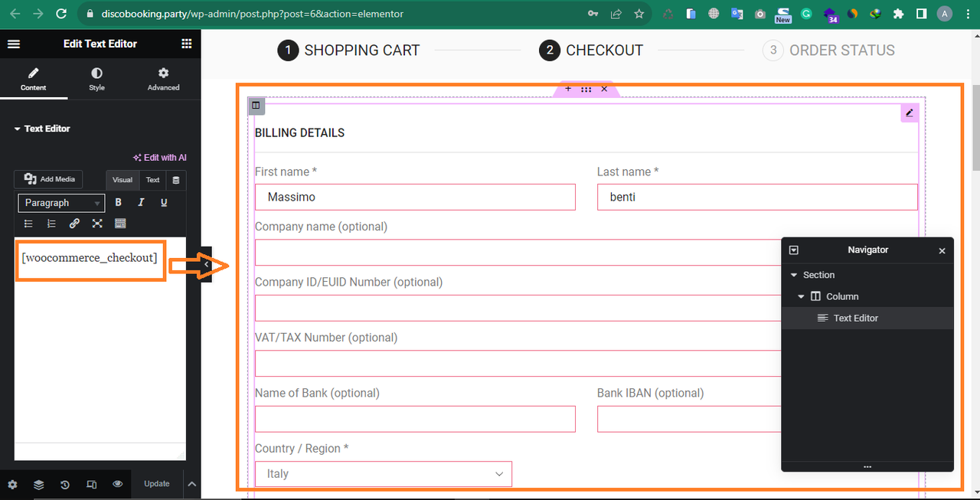The width and height of the screenshot is (980, 500).
Task: Click the insert link icon
Action: [74, 224]
